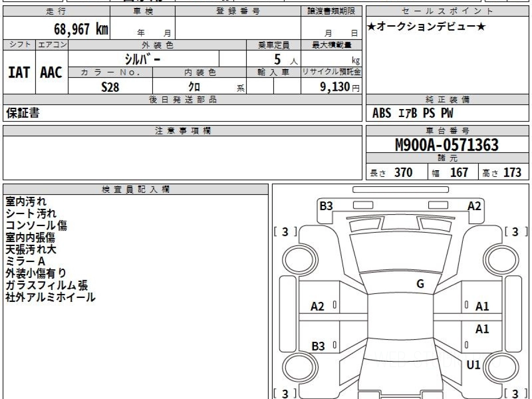
Task: Select the 走行 header cell
Action: coord(56,12)
